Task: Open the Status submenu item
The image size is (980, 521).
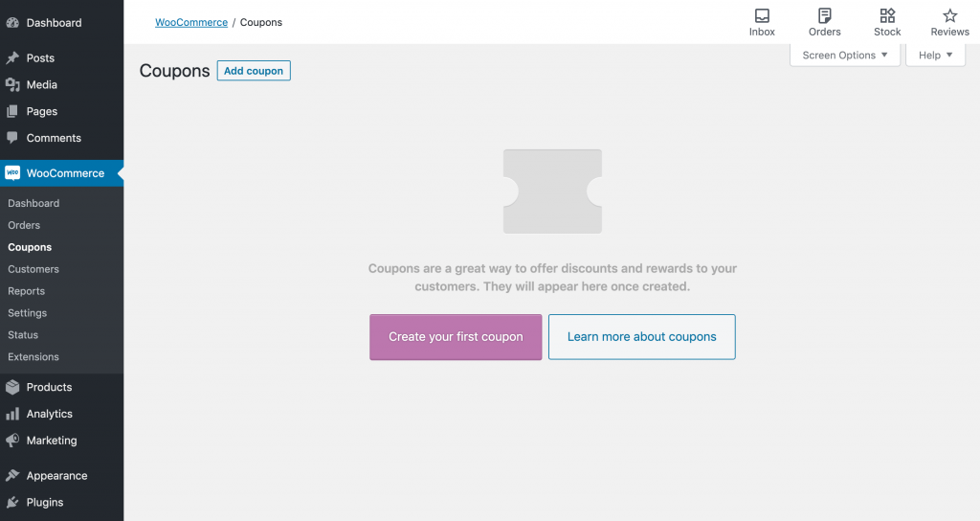Action: (x=23, y=334)
